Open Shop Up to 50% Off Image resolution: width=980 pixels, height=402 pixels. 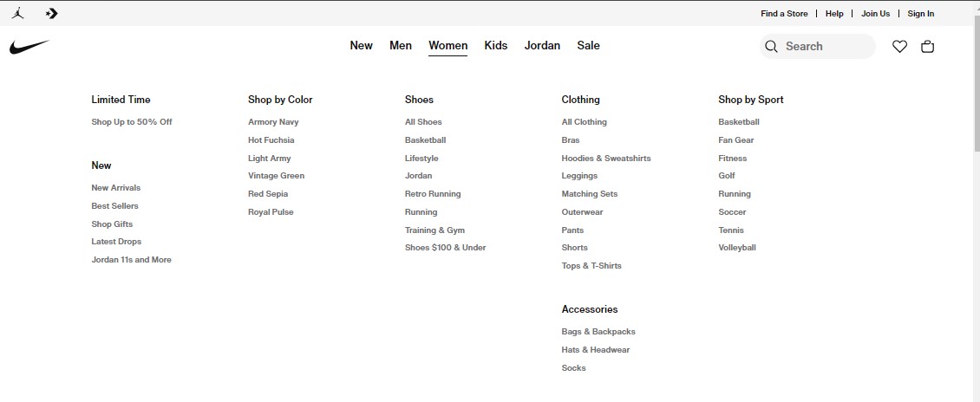(131, 121)
